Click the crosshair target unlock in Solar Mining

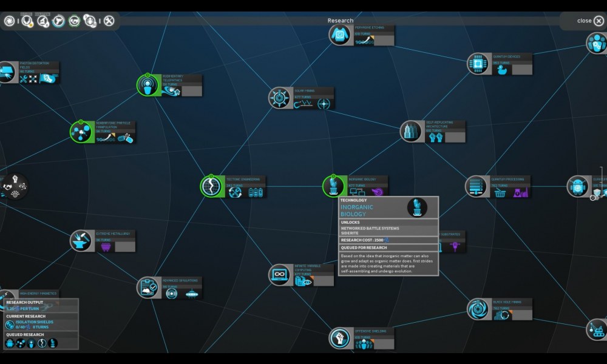tap(324, 104)
